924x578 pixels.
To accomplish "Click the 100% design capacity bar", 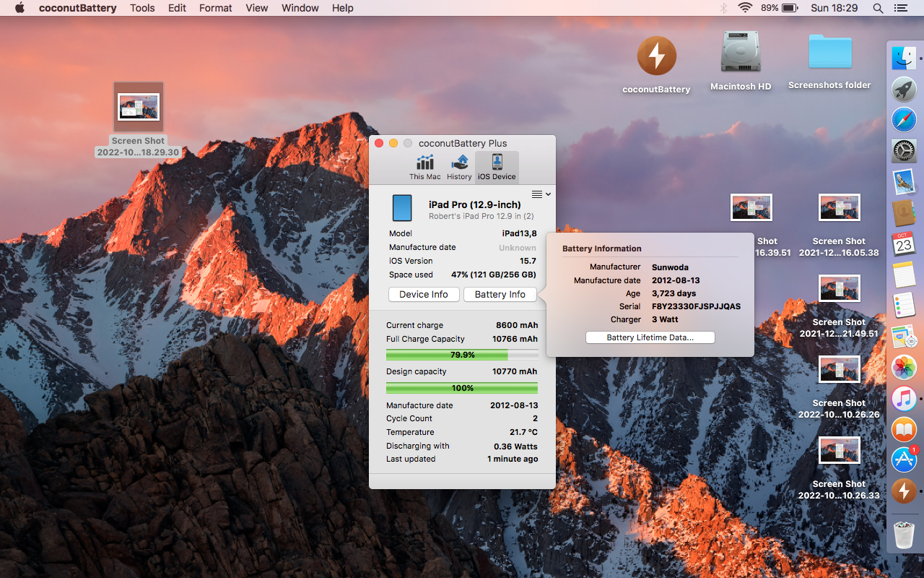I will click(x=462, y=388).
